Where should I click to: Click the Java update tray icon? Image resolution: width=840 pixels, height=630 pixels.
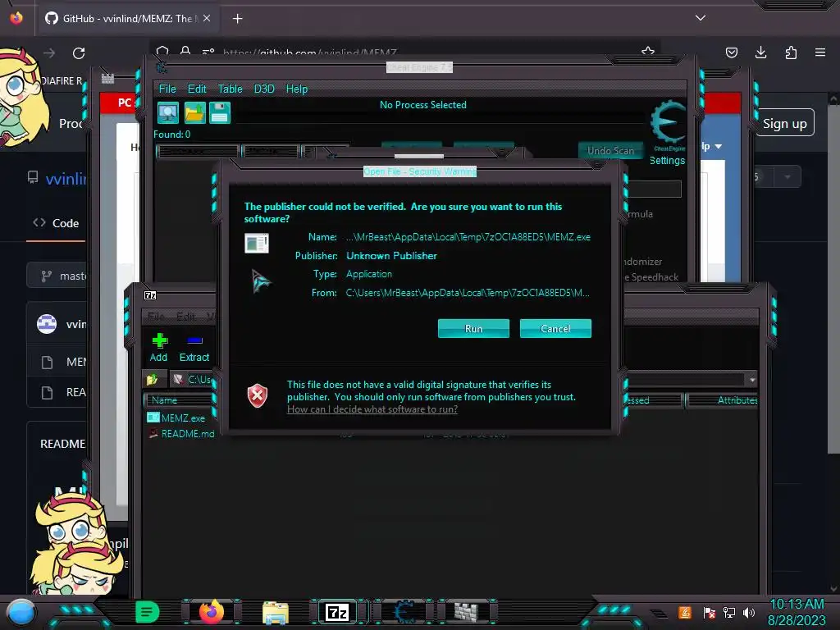click(685, 612)
